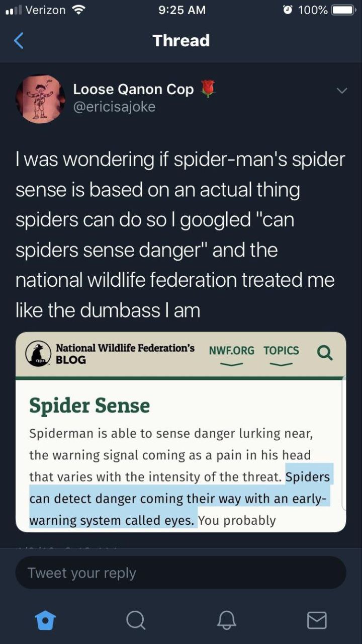The height and width of the screenshot is (644, 362).
Task: Open Loose Qanon Cop profile picture
Action: tap(41, 100)
